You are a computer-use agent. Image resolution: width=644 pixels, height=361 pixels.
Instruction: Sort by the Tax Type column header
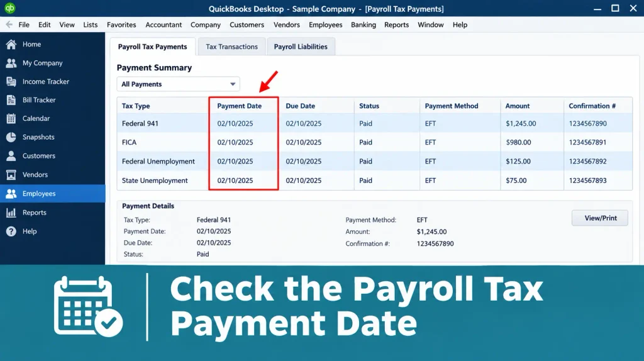[136, 106]
